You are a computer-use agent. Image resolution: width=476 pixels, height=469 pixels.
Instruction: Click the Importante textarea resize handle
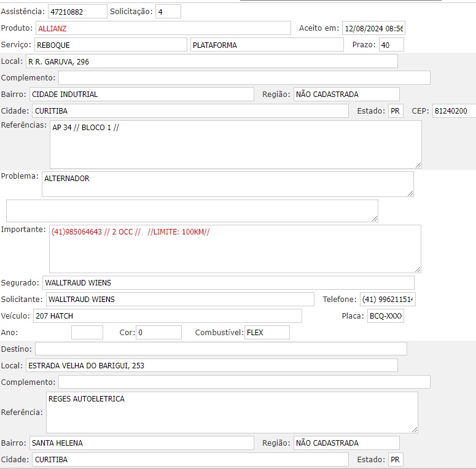[x=418, y=269]
